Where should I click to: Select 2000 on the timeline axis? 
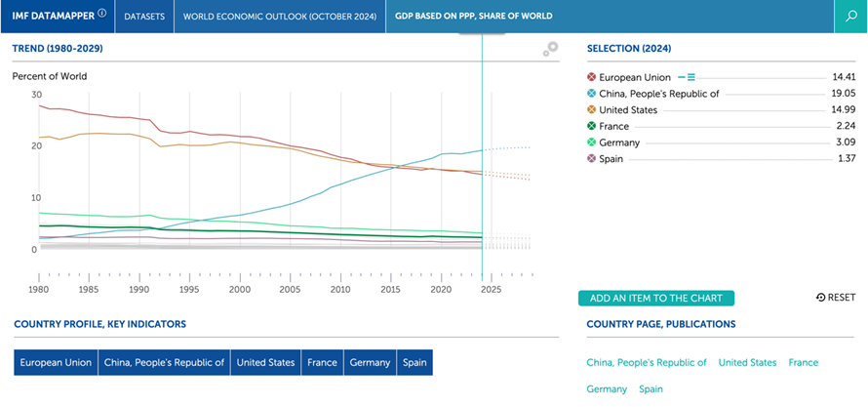pyautogui.click(x=240, y=289)
